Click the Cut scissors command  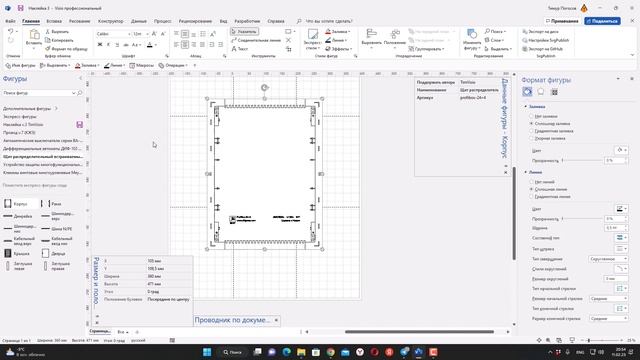[57, 31]
